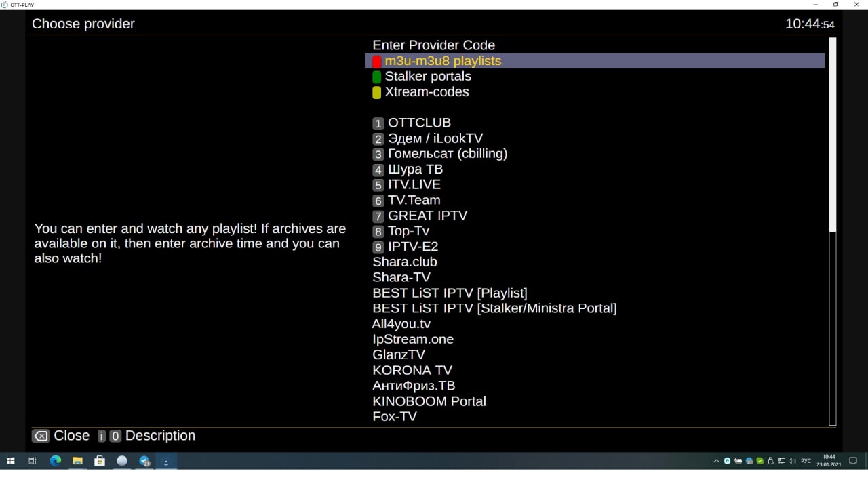868x488 pixels.
Task: Select KORONA TV provider
Action: [x=412, y=370]
